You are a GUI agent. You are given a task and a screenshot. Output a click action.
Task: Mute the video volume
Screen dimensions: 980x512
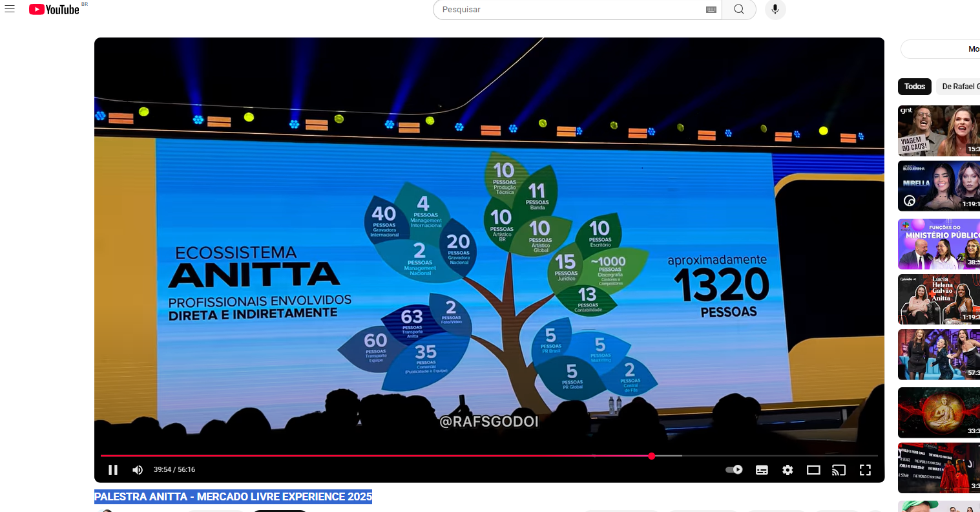point(138,470)
